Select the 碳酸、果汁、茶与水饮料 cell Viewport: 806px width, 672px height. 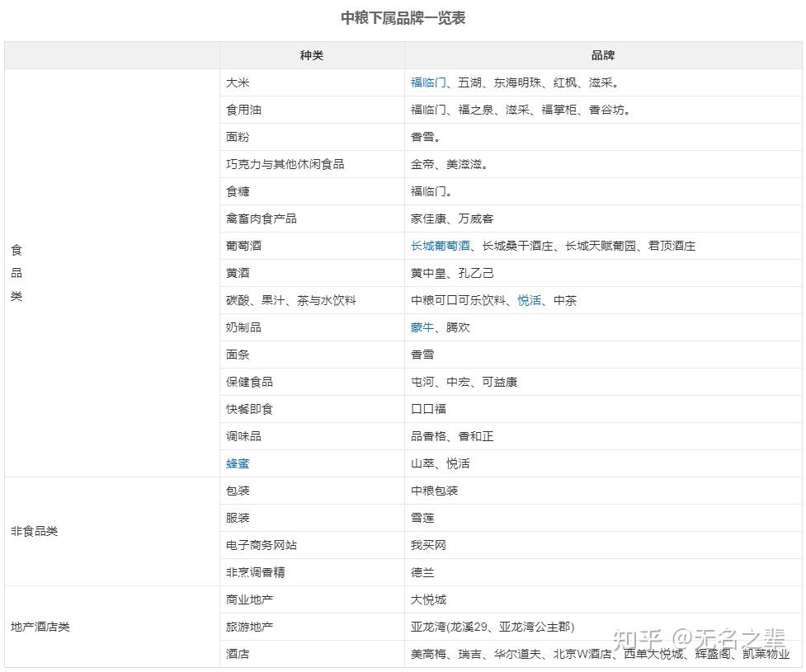[x=312, y=301]
